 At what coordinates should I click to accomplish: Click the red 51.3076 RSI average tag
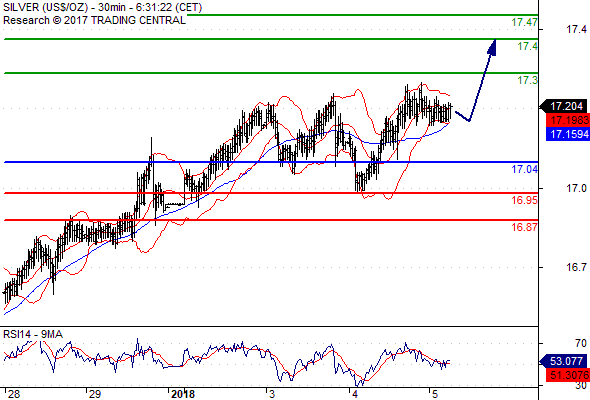tap(568, 375)
